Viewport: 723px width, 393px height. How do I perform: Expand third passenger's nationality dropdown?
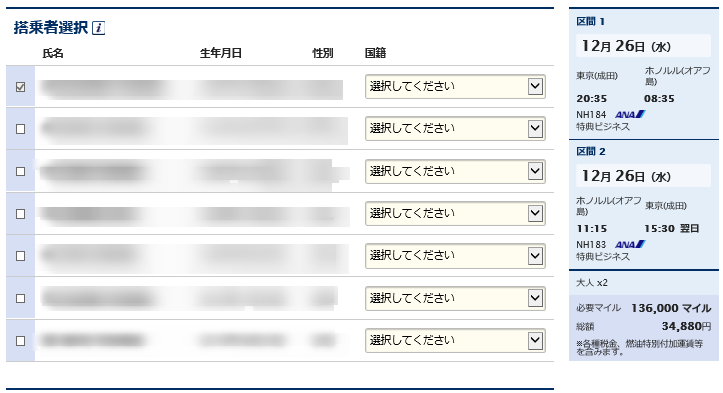(x=455, y=171)
